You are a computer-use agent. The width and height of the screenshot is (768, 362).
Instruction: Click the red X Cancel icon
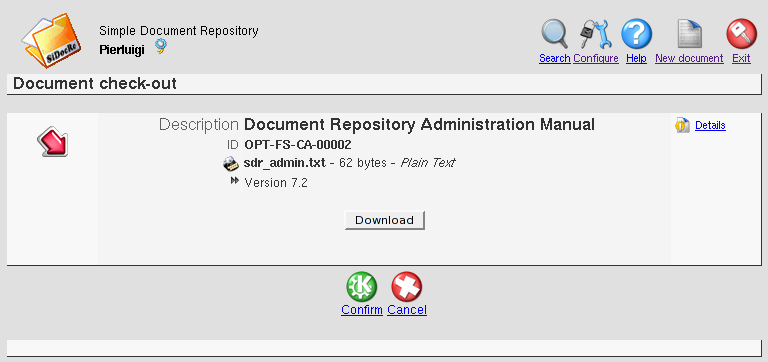pyautogui.click(x=407, y=287)
